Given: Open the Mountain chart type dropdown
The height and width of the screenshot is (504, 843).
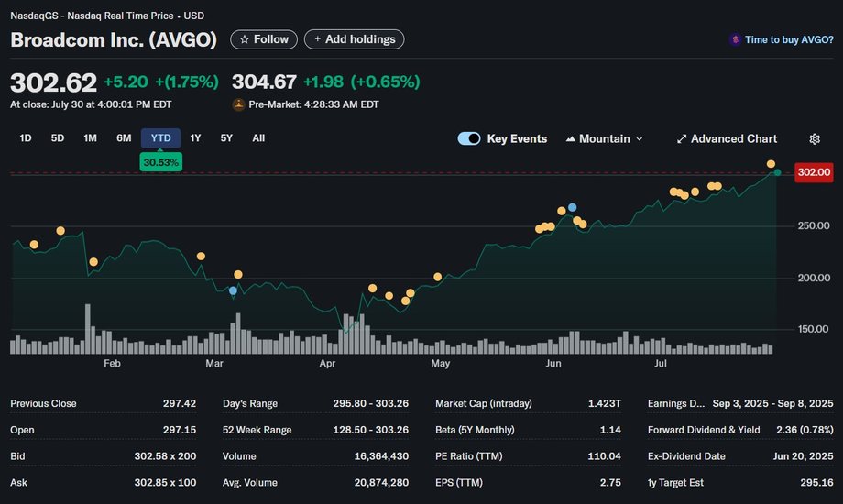Looking at the screenshot, I should pos(604,138).
